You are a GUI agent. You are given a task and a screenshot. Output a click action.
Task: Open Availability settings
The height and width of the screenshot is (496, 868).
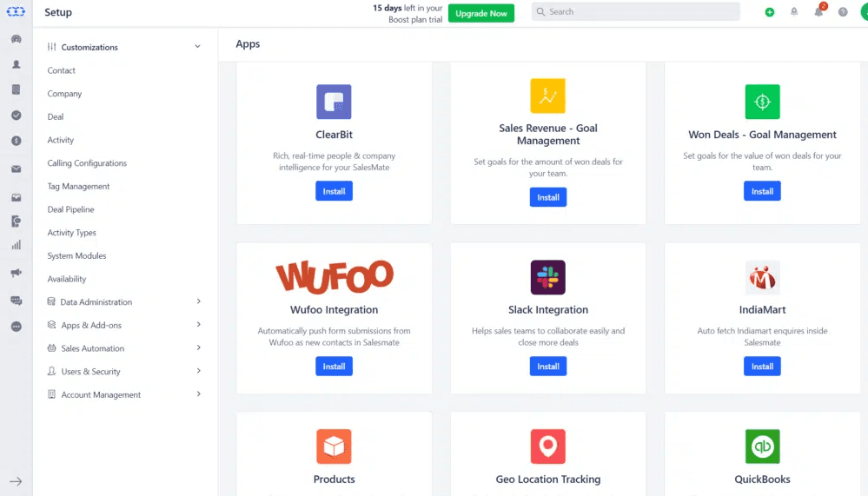coord(66,279)
